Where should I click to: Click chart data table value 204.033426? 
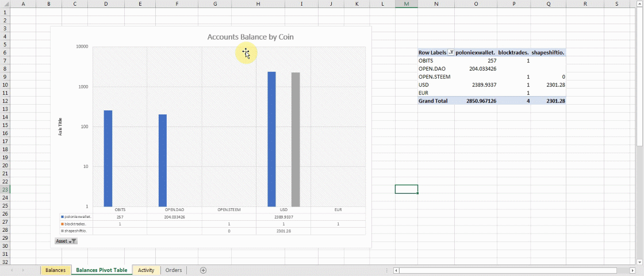(175, 217)
